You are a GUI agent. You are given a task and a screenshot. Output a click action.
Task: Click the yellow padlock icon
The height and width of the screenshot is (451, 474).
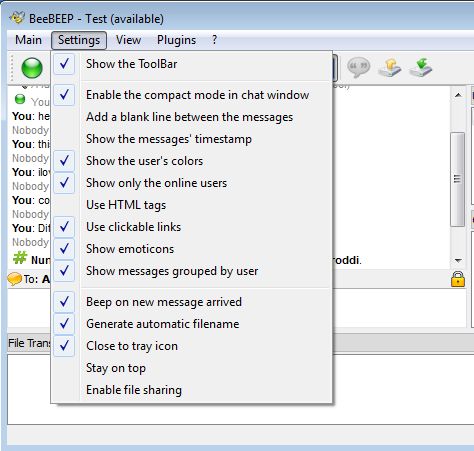(x=458, y=279)
